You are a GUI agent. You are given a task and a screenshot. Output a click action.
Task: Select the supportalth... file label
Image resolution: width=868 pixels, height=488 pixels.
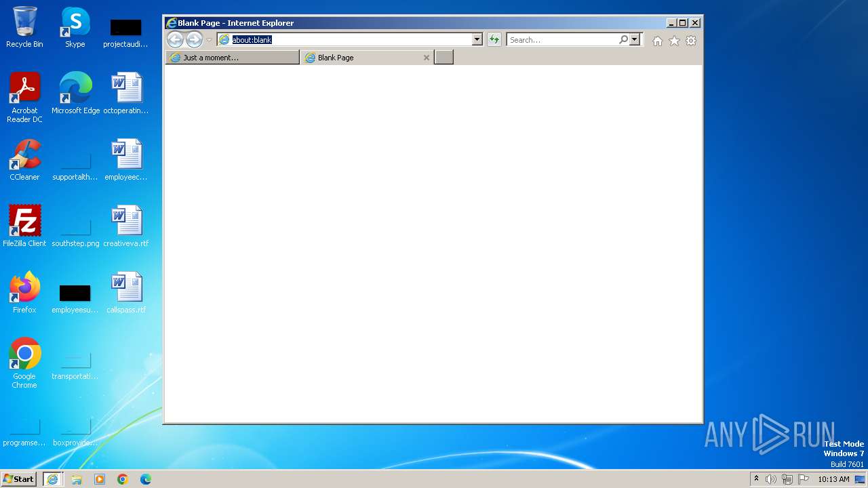point(75,177)
